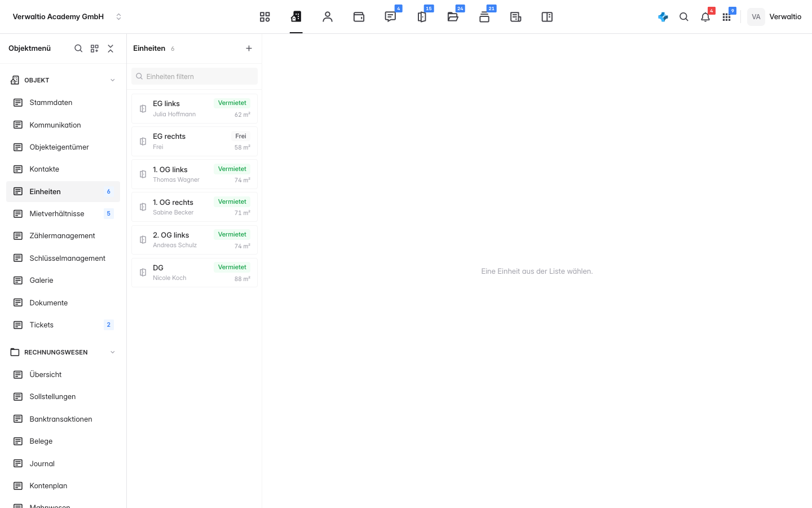Image resolution: width=812 pixels, height=508 pixels.
Task: Focus the Einheiten filtern search field
Action: click(x=195, y=76)
